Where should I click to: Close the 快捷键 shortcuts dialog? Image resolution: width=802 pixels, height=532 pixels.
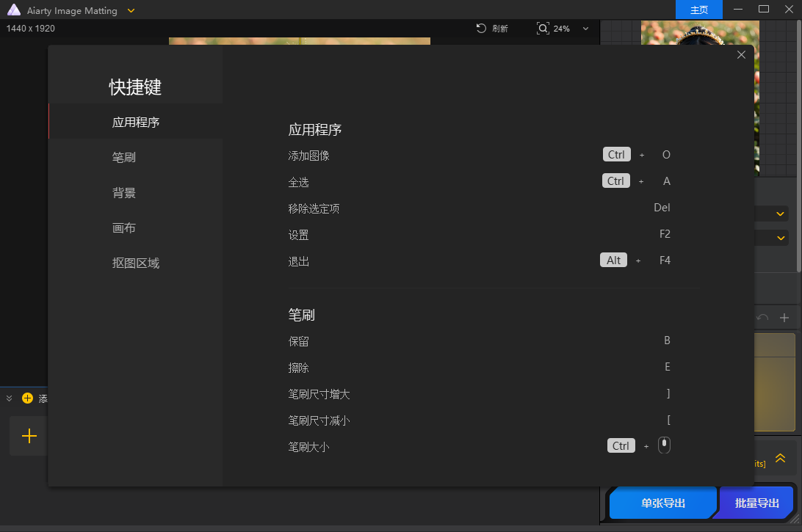tap(741, 54)
